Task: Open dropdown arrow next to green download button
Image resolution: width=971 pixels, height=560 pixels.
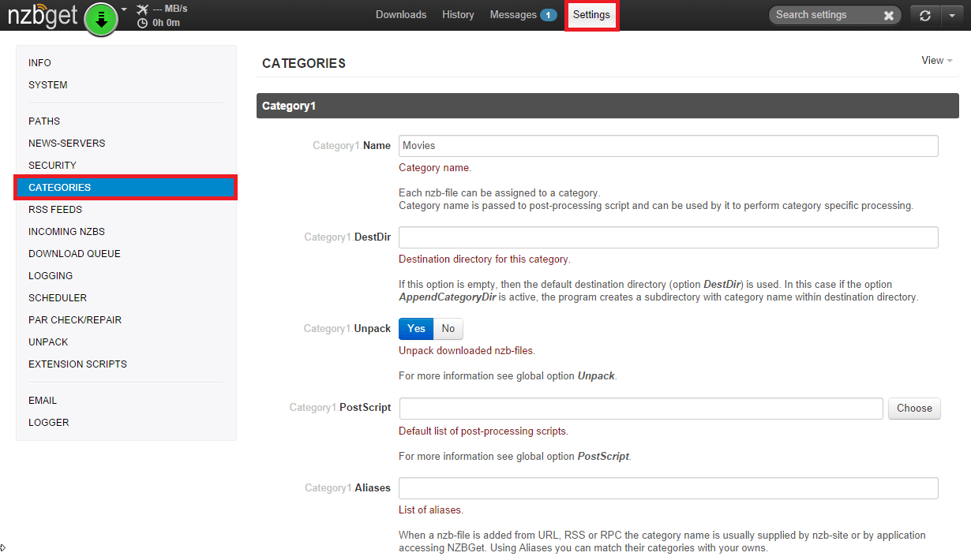Action: point(124,10)
